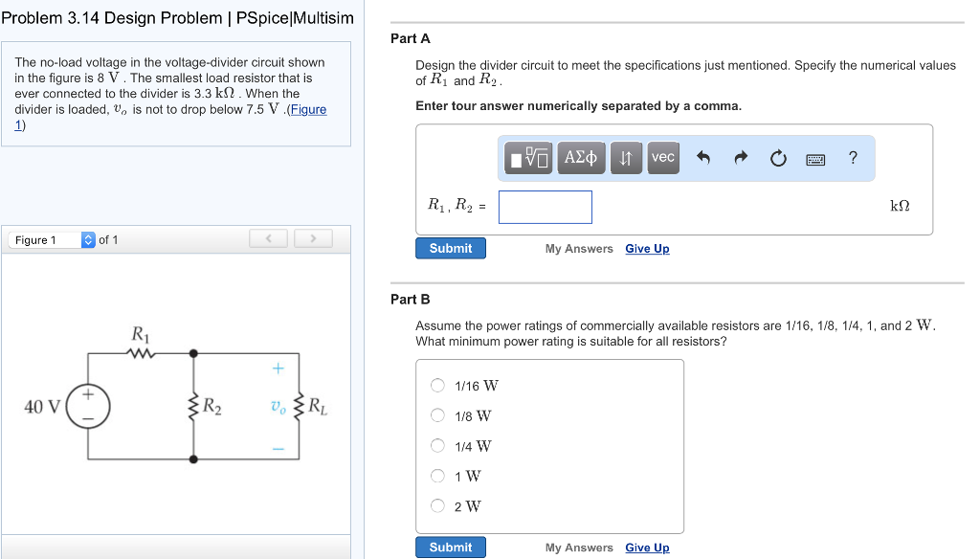Viewport: 980px width, 559px height.
Task: Redo the answer edit
Action: click(740, 158)
